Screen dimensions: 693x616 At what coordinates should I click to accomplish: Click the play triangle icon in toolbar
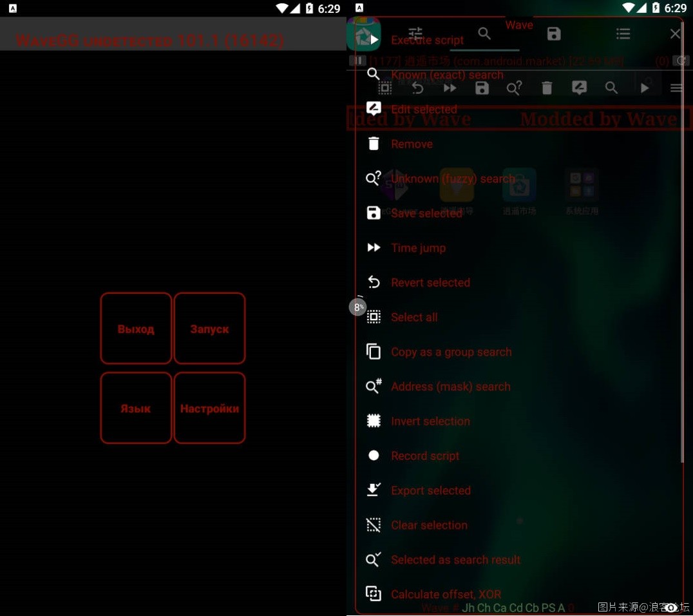(645, 88)
